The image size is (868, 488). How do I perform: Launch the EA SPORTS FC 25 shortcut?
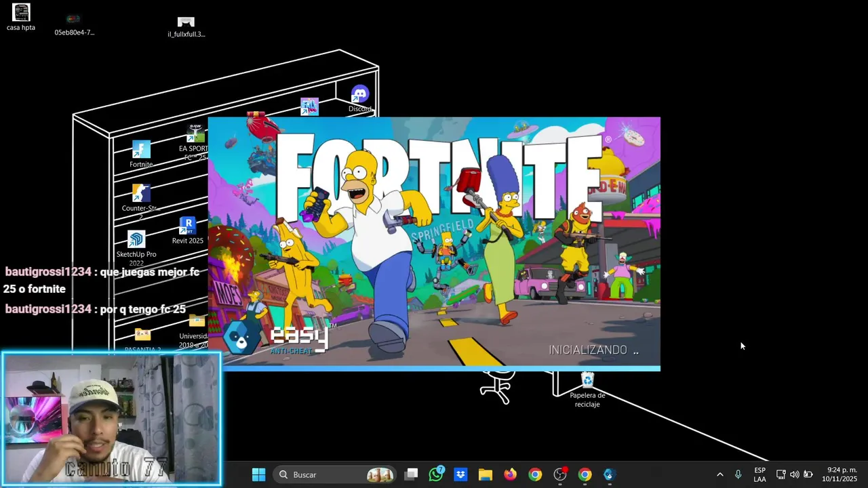[194, 143]
